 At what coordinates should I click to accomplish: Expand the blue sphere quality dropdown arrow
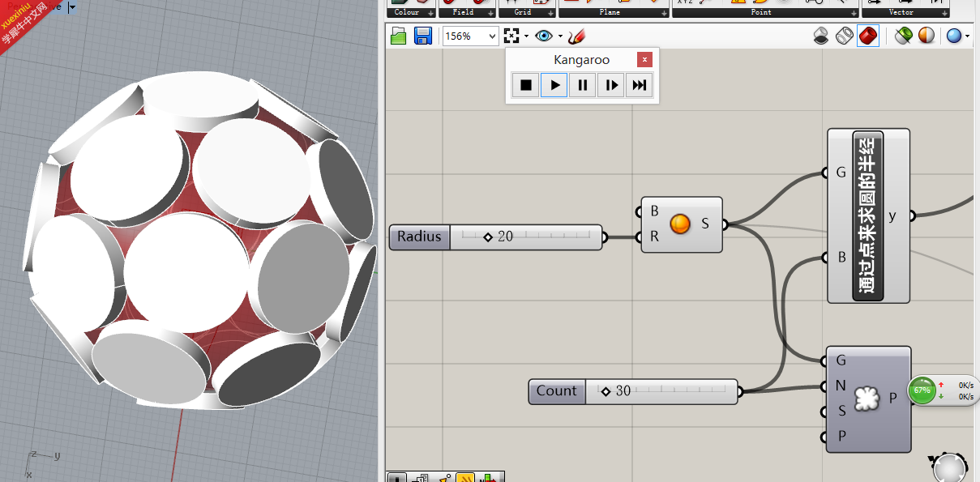(x=968, y=36)
